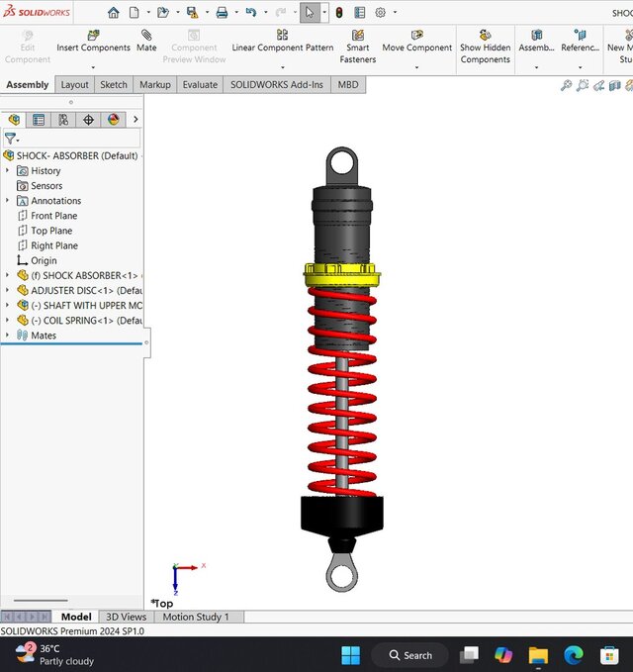Open Insert Components dropdown arrow
Viewport: 633px width, 672px height.
[93, 67]
